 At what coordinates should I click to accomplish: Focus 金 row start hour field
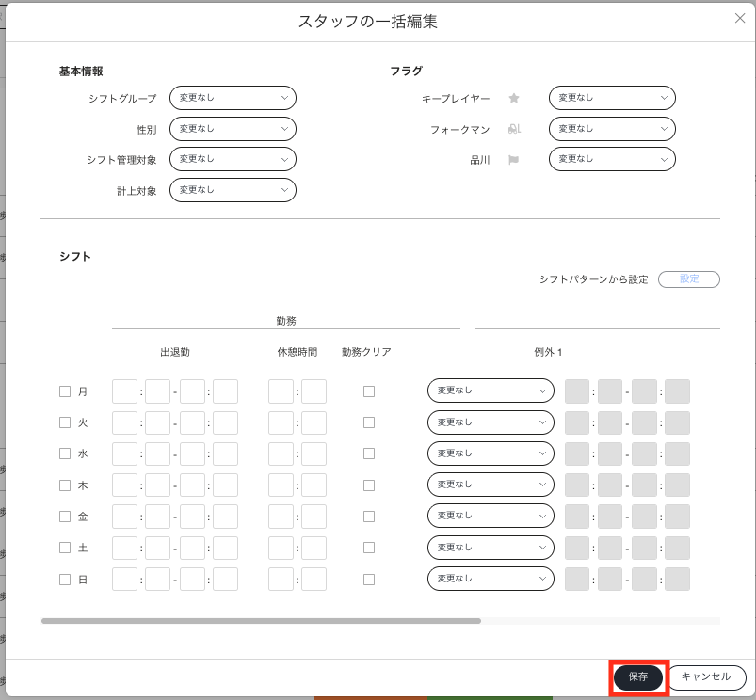(124, 517)
